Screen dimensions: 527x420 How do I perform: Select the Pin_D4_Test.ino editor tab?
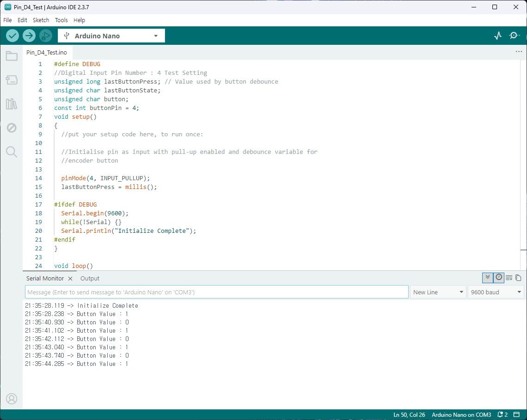tap(47, 52)
